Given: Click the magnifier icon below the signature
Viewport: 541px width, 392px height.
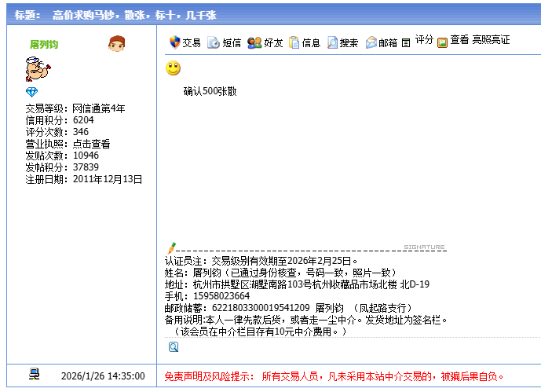Looking at the screenshot, I should pyautogui.click(x=173, y=346).
